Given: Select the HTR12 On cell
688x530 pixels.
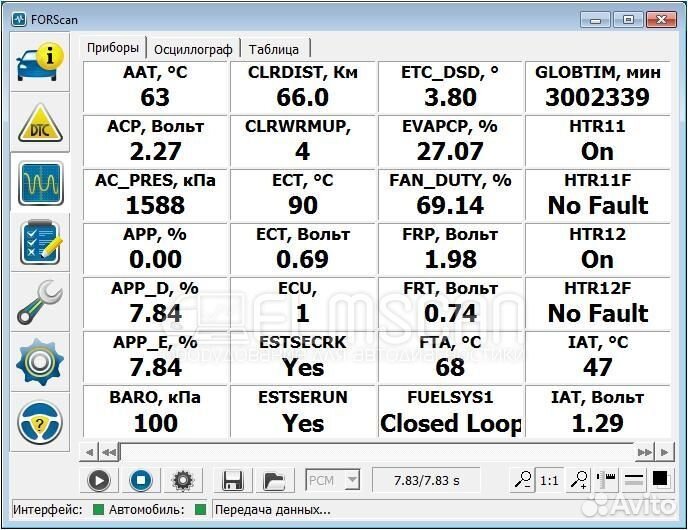Looking at the screenshot, I should point(598,249).
